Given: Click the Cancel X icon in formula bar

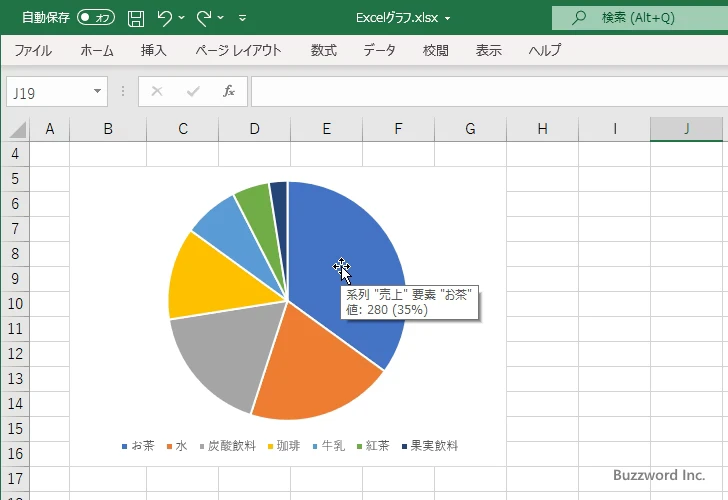Looking at the screenshot, I should (x=157, y=91).
